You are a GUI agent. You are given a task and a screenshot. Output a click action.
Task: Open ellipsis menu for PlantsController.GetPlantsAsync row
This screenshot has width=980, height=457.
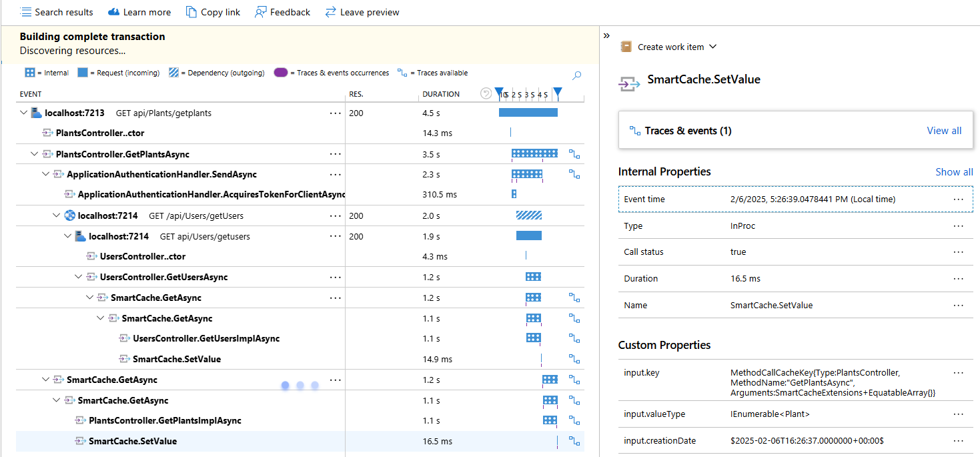click(335, 154)
